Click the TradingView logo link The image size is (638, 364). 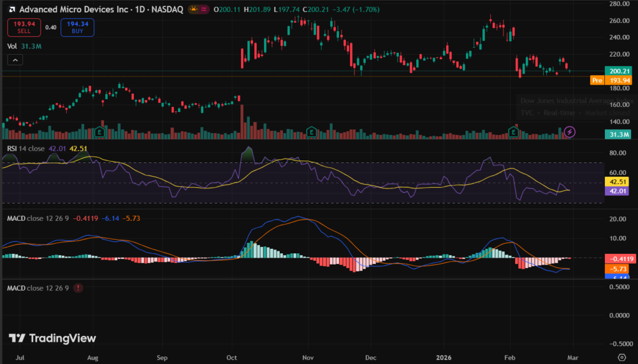pyautogui.click(x=52, y=338)
